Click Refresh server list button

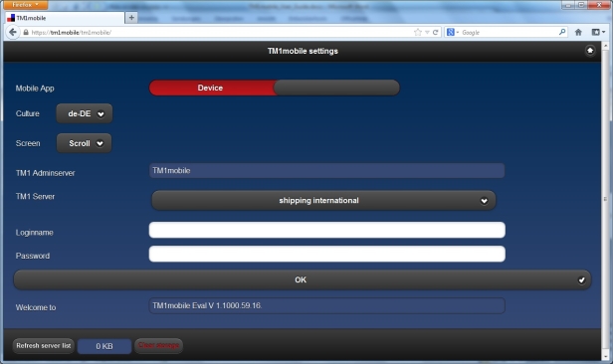pos(44,346)
